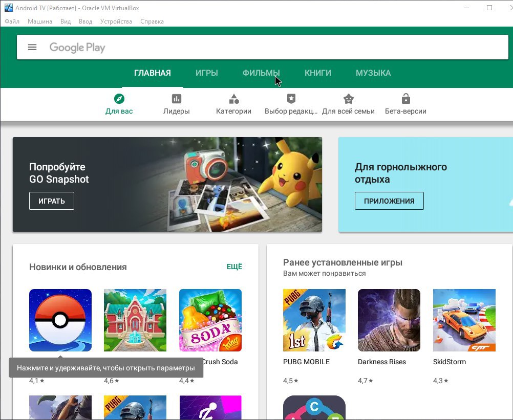Click the 4,4 rating under Candy Crush Soda

187,381
